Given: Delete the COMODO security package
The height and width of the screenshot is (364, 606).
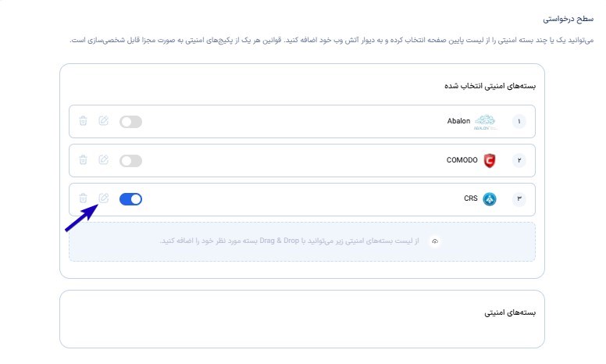Looking at the screenshot, I should pyautogui.click(x=83, y=160).
